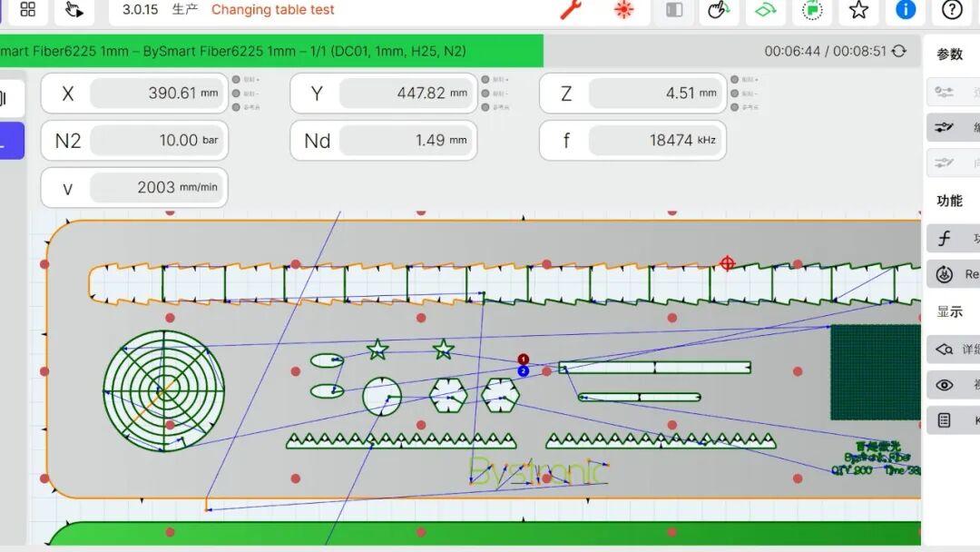The height and width of the screenshot is (552, 980).
Task: Click the N2 pressure value field
Action: 158,141
